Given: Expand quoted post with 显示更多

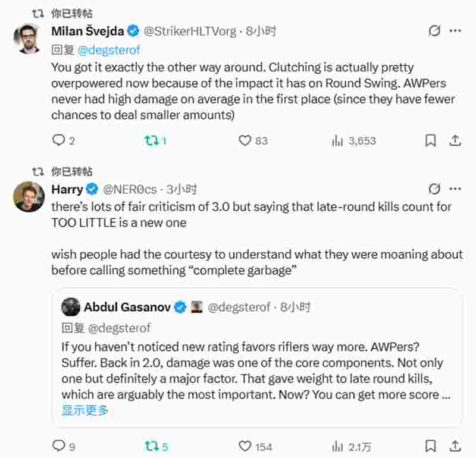Looking at the screenshot, I should pos(86,410).
